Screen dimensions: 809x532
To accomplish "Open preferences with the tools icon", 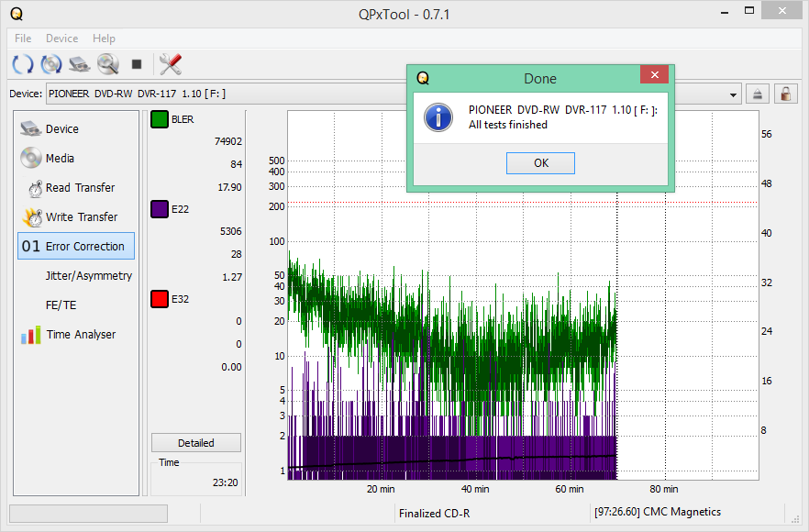I will (x=171, y=64).
